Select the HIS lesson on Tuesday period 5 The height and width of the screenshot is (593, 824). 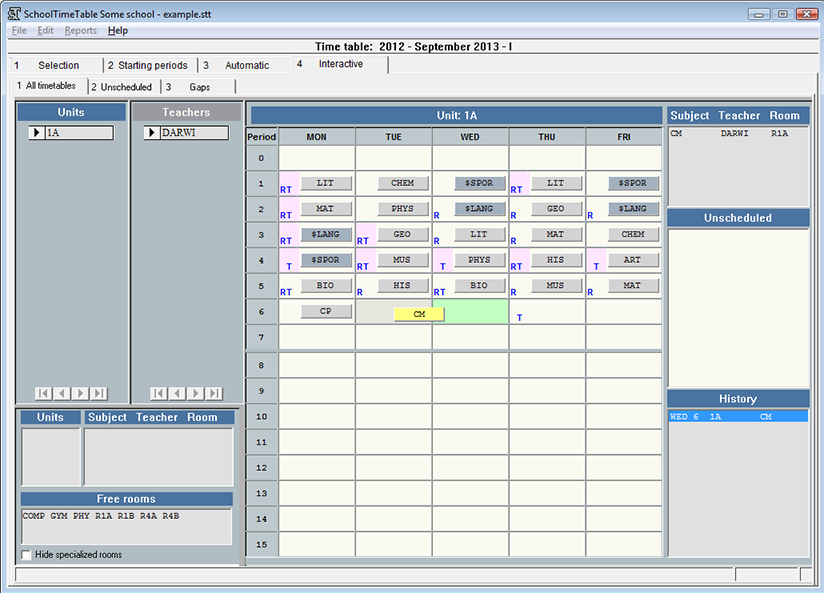pyautogui.click(x=403, y=285)
